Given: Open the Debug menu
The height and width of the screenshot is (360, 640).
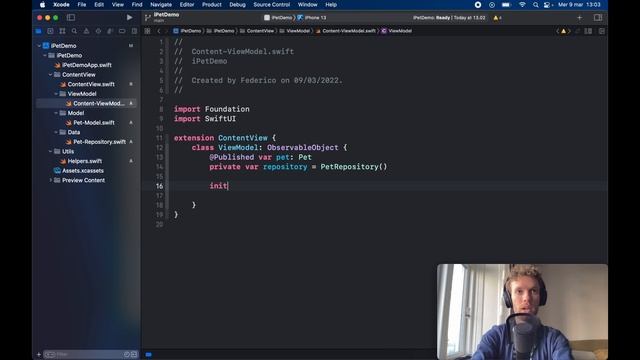Looking at the screenshot, I should point(237,5).
